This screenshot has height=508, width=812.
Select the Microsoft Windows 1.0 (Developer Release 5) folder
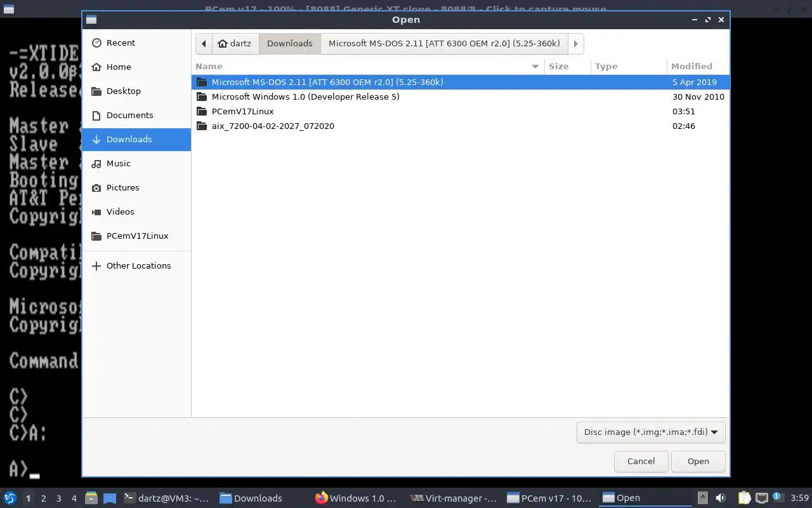click(x=461, y=97)
